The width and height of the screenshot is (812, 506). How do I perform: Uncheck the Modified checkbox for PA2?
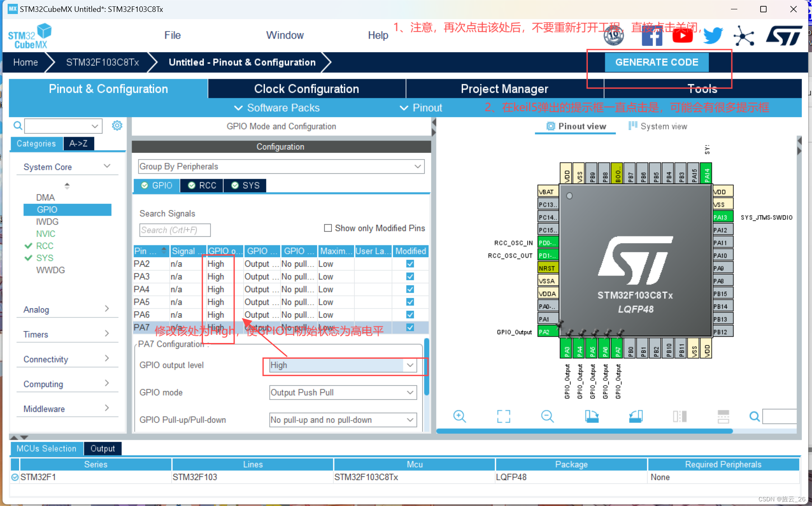[410, 264]
